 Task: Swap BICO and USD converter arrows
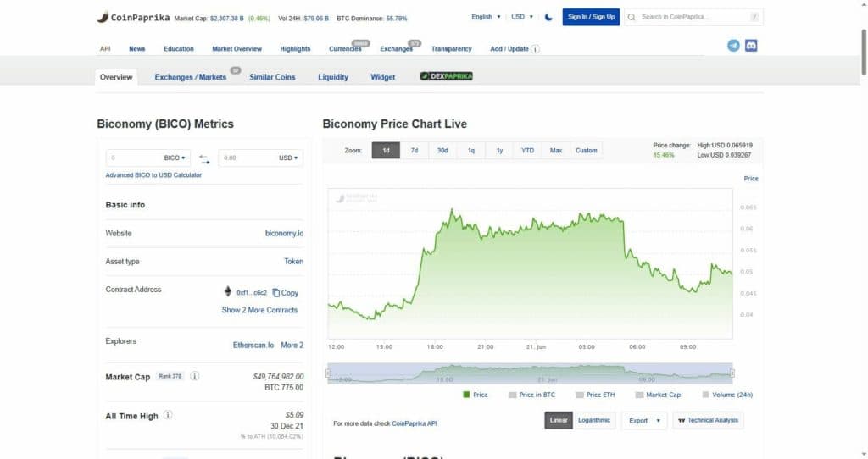click(x=204, y=159)
